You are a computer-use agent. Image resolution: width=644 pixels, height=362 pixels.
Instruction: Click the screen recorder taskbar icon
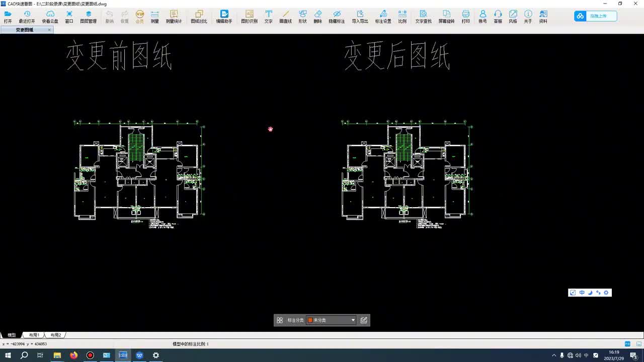pyautogui.click(x=90, y=355)
